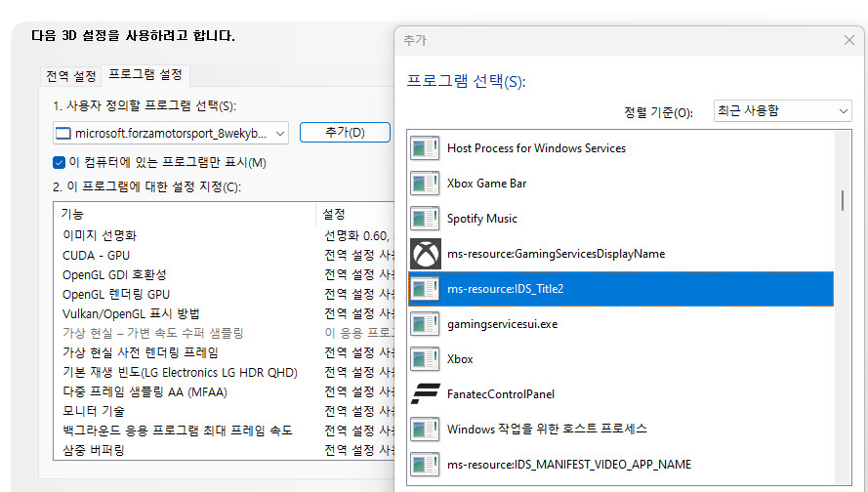Click the 추가(D) button

[345, 132]
